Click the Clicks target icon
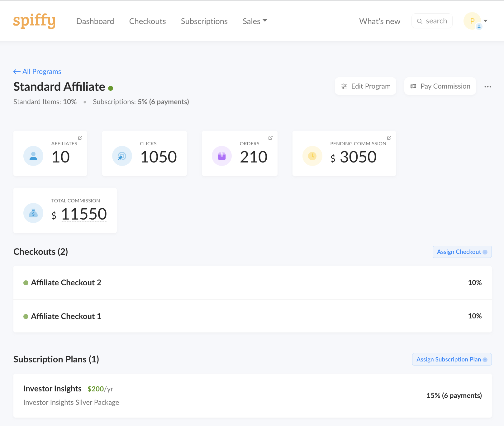The height and width of the screenshot is (426, 504). pos(122,156)
